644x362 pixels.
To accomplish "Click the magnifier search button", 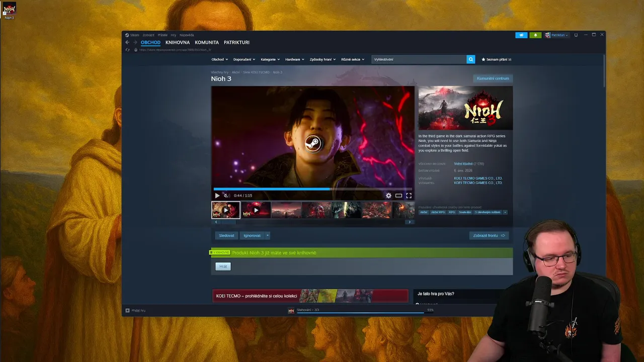I will 471,59.
